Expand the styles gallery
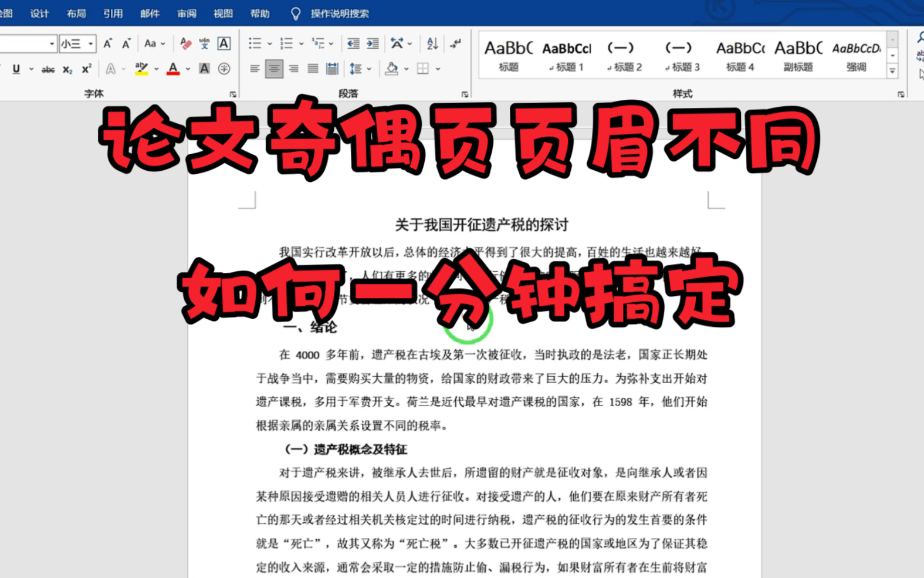This screenshot has height=578, width=924. [x=892, y=71]
